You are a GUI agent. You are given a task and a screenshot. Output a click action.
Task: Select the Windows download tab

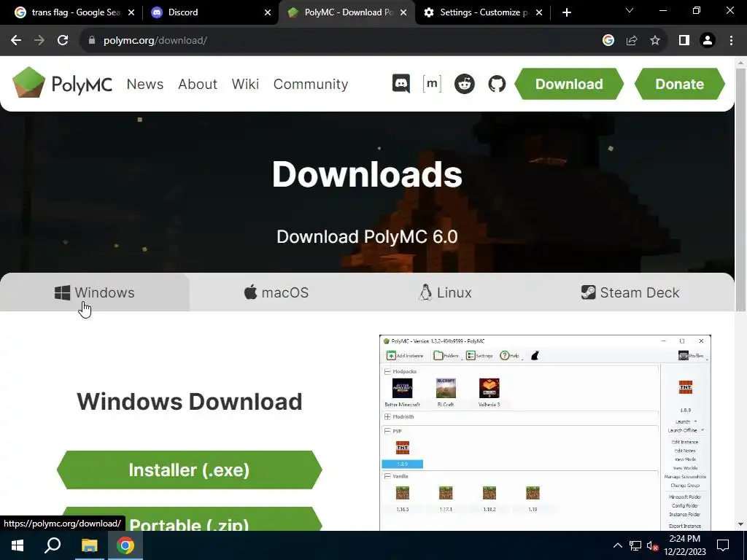94,292
